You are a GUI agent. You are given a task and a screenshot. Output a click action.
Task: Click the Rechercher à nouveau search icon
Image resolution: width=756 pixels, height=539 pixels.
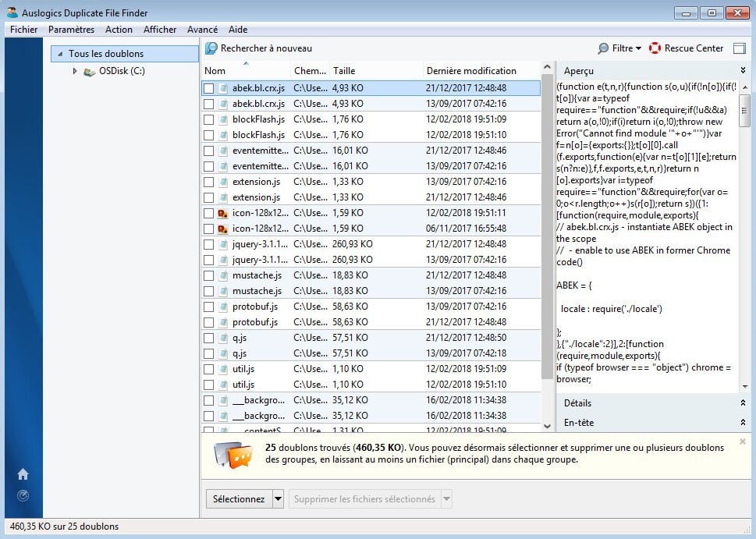pyautogui.click(x=211, y=48)
